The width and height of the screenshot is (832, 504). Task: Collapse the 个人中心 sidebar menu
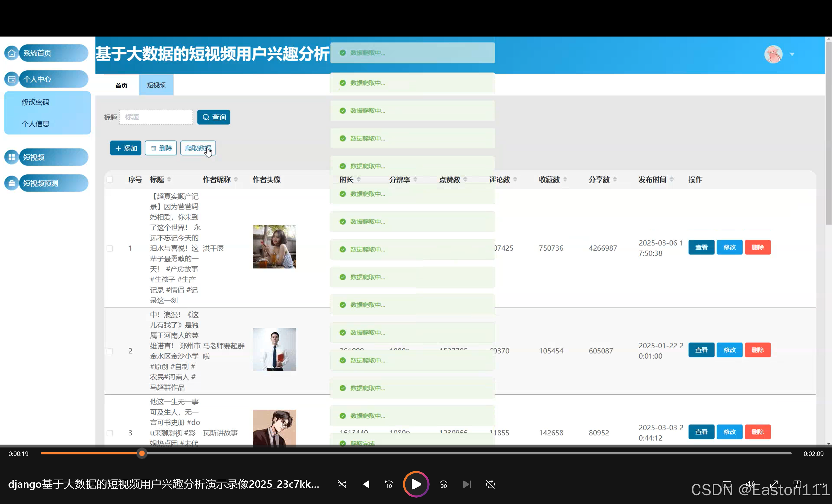pyautogui.click(x=54, y=79)
